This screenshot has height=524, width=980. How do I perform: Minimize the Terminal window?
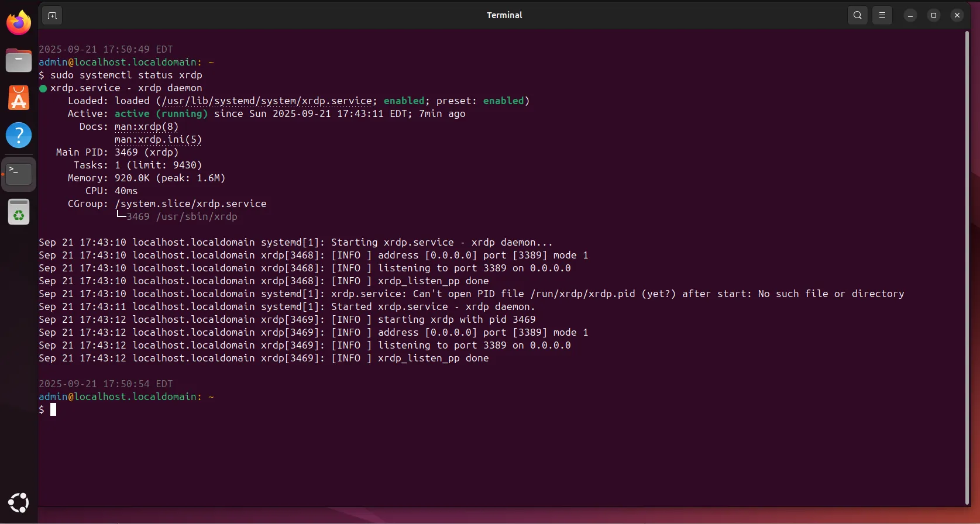(910, 15)
